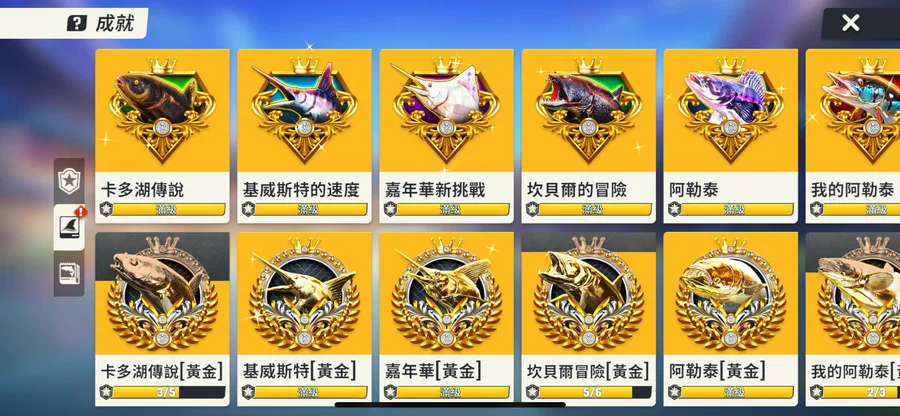Open the card collection sidebar tab
Screen dimensions: 900x416
69,273
